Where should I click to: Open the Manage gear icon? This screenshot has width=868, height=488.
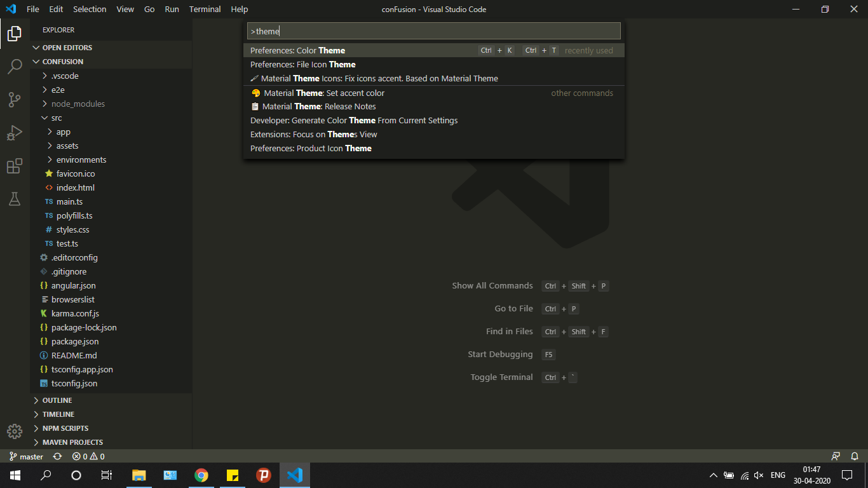pyautogui.click(x=15, y=431)
